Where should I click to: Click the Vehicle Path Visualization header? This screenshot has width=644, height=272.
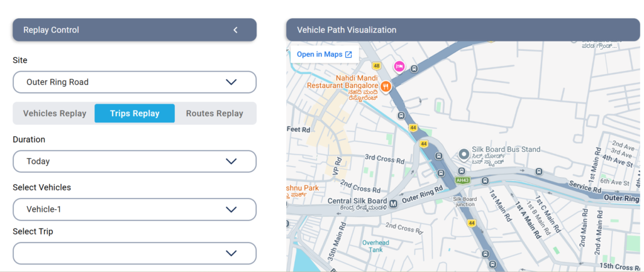(x=463, y=30)
